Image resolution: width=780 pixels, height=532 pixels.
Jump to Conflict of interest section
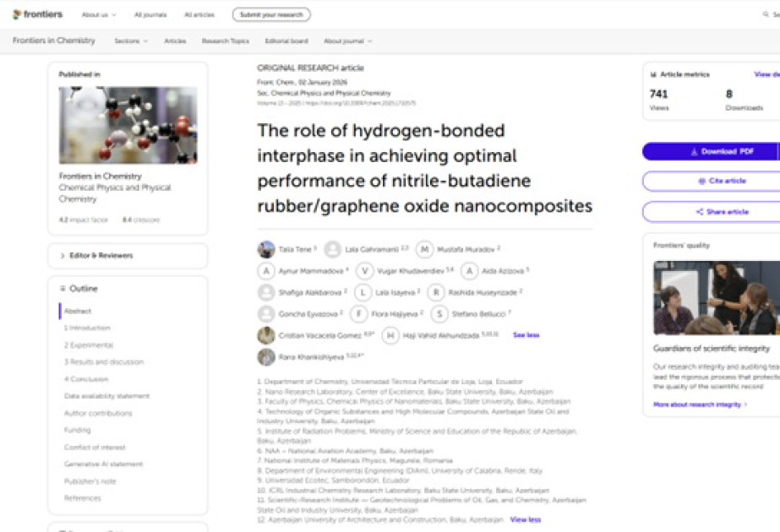click(95, 448)
